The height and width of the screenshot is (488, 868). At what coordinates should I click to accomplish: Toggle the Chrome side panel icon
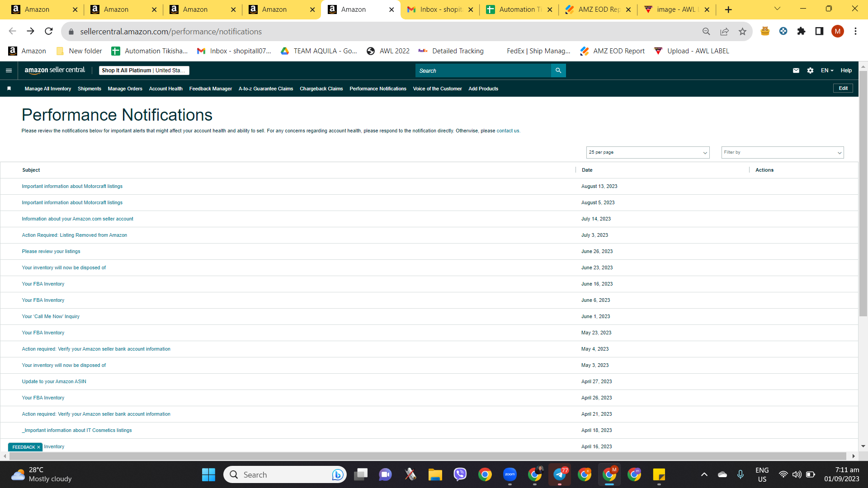point(819,31)
